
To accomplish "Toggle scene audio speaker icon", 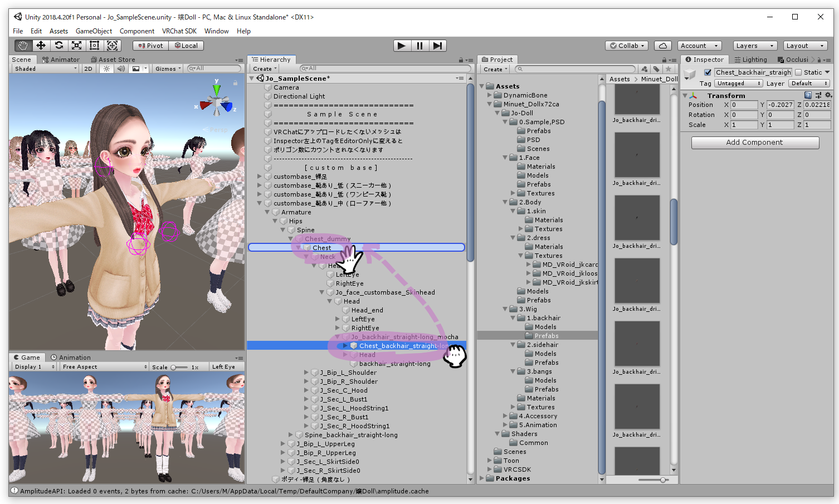I will (121, 68).
